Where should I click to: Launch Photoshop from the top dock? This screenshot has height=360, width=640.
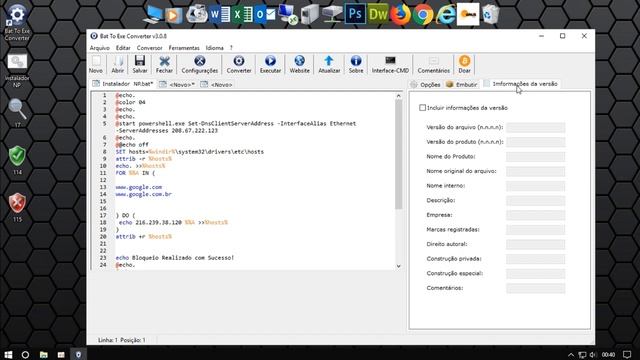pyautogui.click(x=355, y=14)
